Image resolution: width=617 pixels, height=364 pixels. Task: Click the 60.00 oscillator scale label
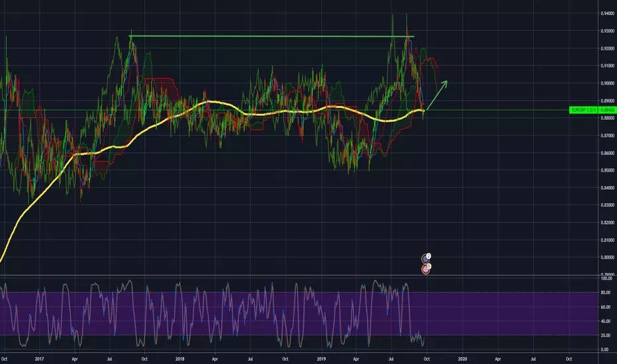click(606, 307)
